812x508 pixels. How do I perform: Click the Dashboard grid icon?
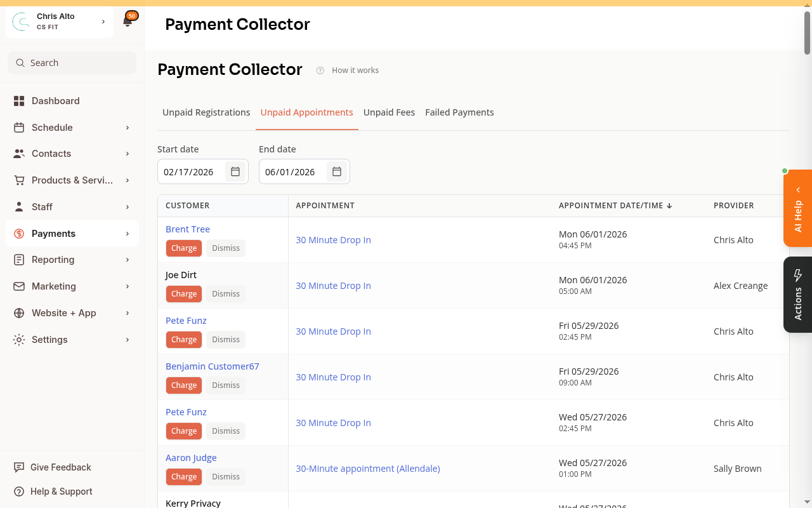(x=19, y=101)
